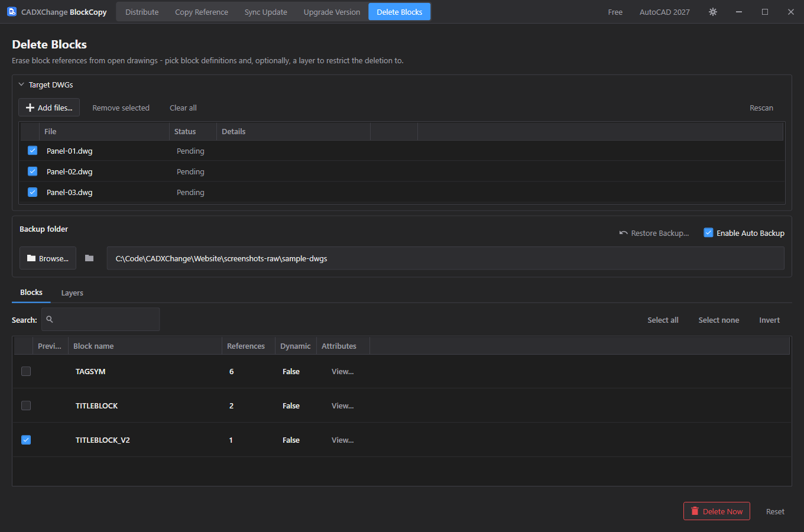The width and height of the screenshot is (804, 532).
Task: Maximize the BlockCopy window
Action: point(765,12)
